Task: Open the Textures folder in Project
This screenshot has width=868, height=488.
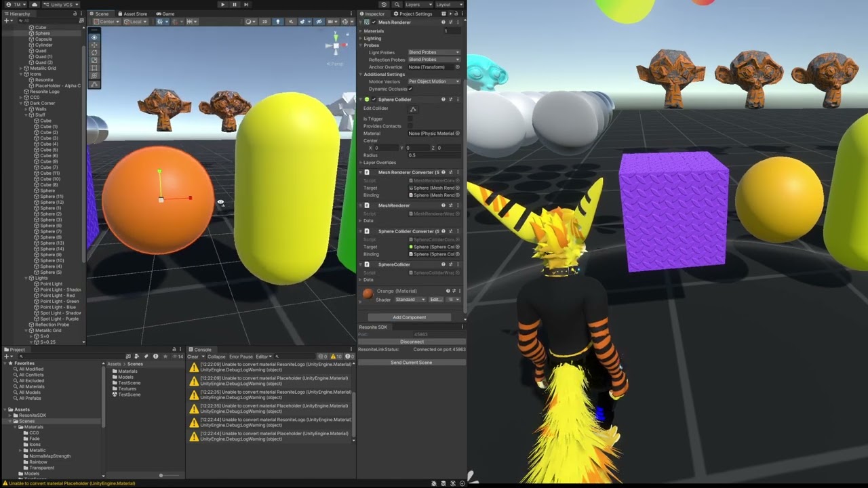Action: tap(127, 389)
